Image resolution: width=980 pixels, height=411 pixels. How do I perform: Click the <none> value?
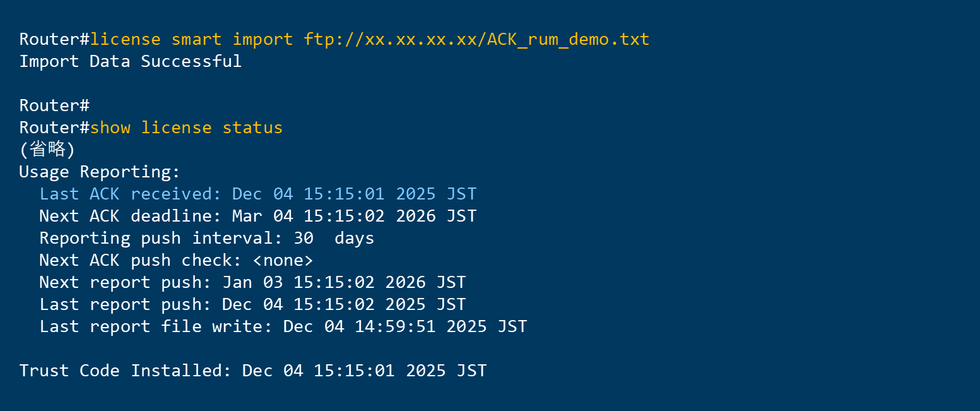(x=283, y=260)
